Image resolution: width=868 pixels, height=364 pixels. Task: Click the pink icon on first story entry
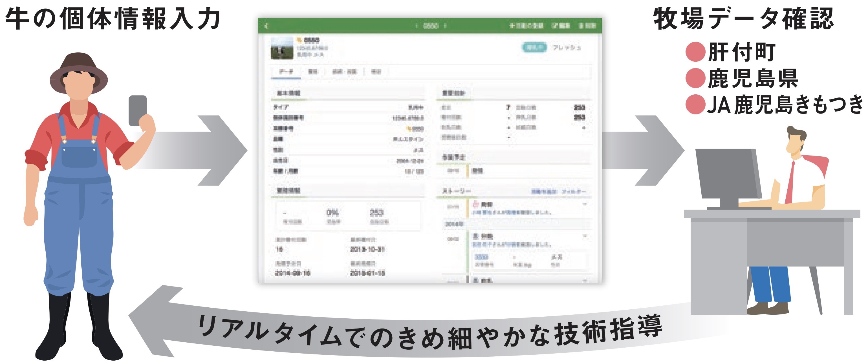click(x=475, y=204)
